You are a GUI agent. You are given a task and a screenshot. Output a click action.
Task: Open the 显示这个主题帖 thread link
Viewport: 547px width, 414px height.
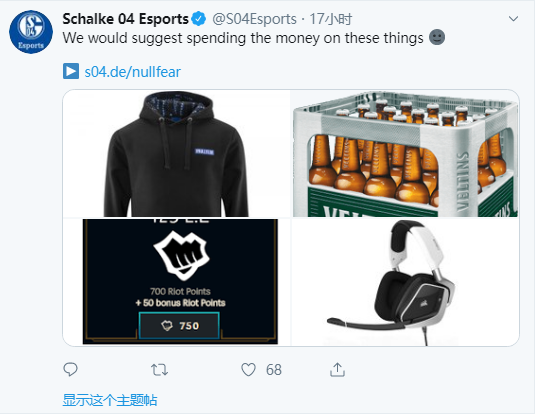(x=110, y=400)
